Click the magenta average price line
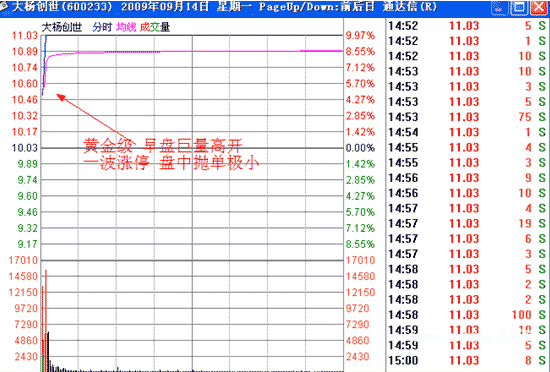The image size is (550, 372). click(x=210, y=52)
